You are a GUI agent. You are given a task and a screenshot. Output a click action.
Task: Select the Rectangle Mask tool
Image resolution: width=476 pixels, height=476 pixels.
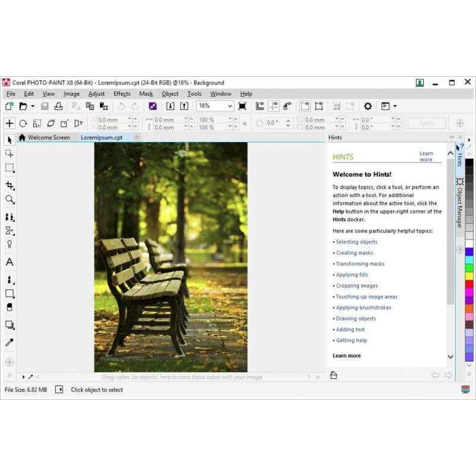(10, 168)
